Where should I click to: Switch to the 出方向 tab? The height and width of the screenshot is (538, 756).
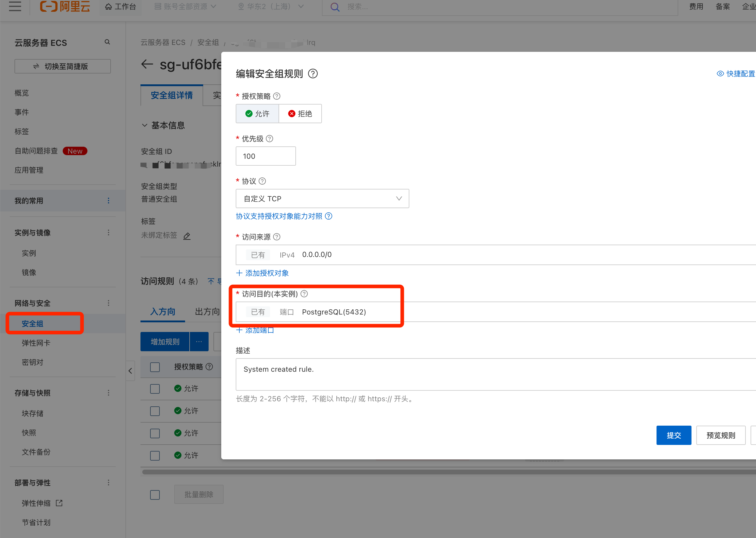point(207,311)
